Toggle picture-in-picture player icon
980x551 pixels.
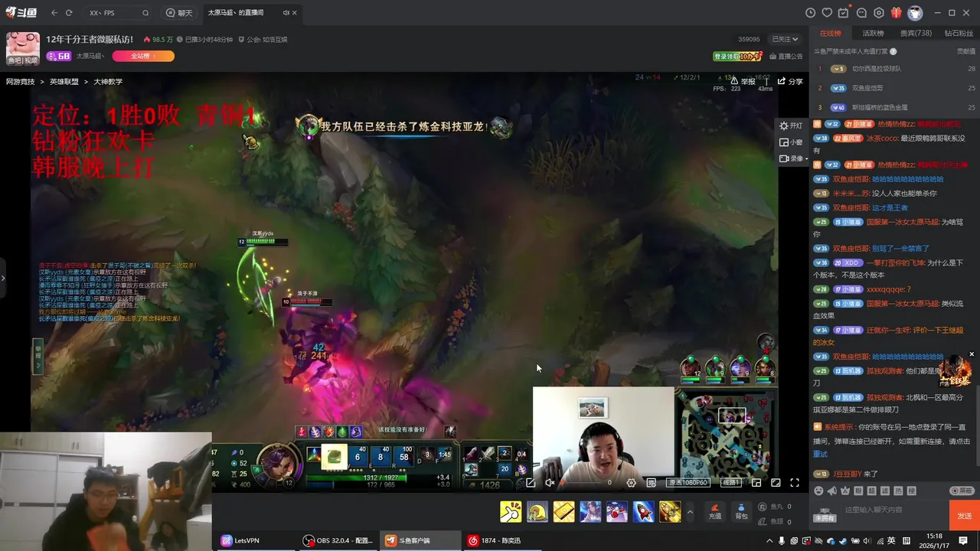pos(756,483)
